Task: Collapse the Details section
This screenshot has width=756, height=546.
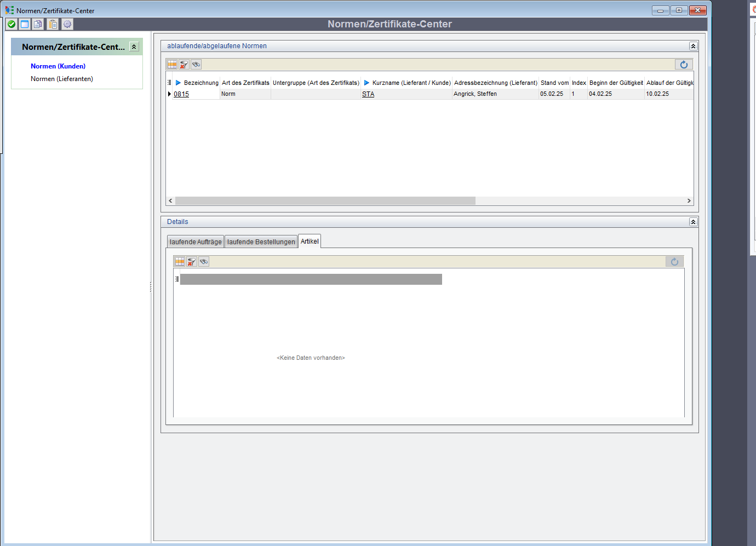Action: pyautogui.click(x=693, y=222)
